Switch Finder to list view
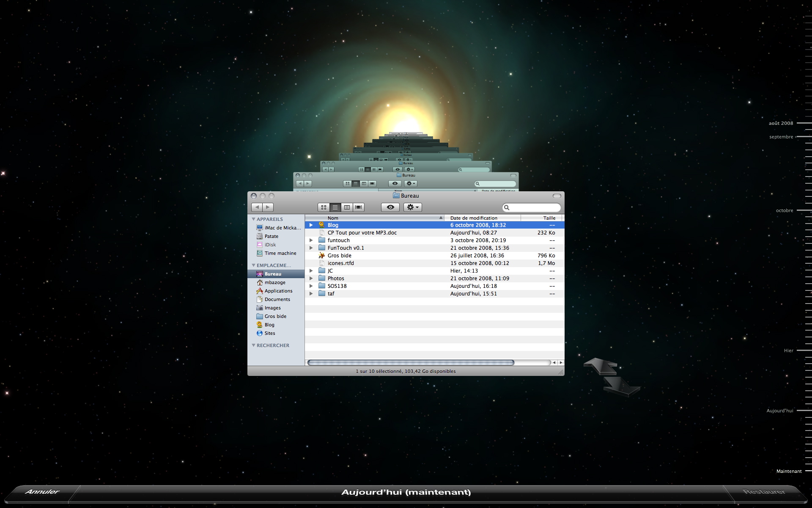The height and width of the screenshot is (508, 812). click(x=335, y=207)
